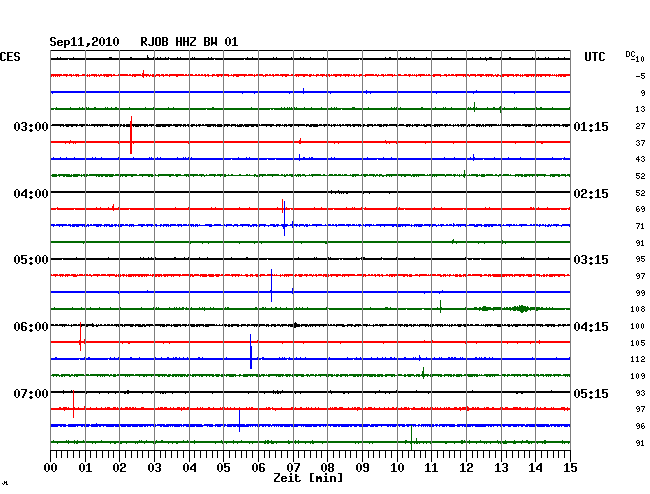Click the 02:15 UTC time label
This screenshot has height=494, width=650.
point(591,194)
